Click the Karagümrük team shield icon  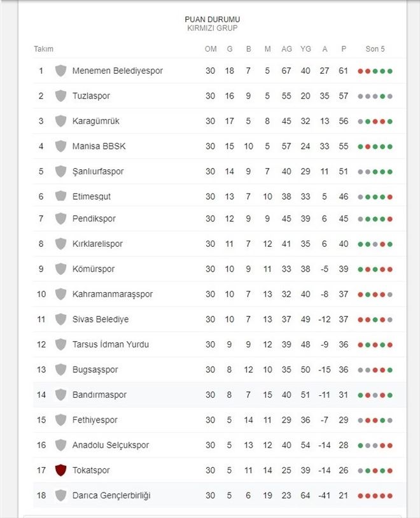click(60, 121)
